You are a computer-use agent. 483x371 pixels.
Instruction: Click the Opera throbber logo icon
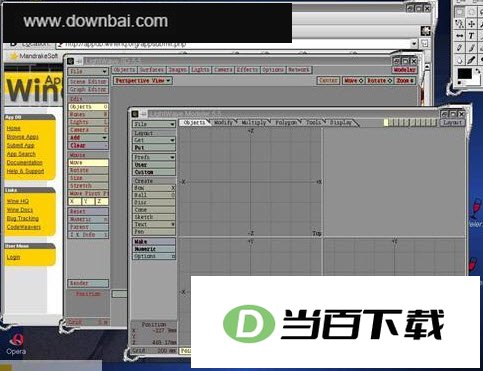click(x=425, y=31)
